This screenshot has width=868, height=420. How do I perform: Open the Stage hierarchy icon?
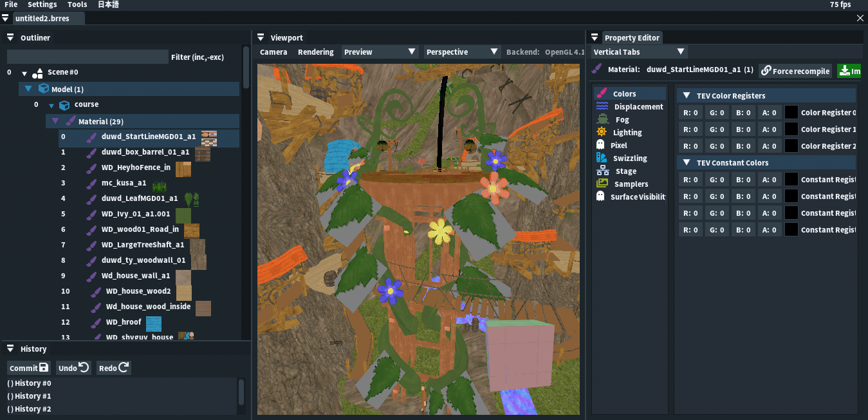coord(603,171)
